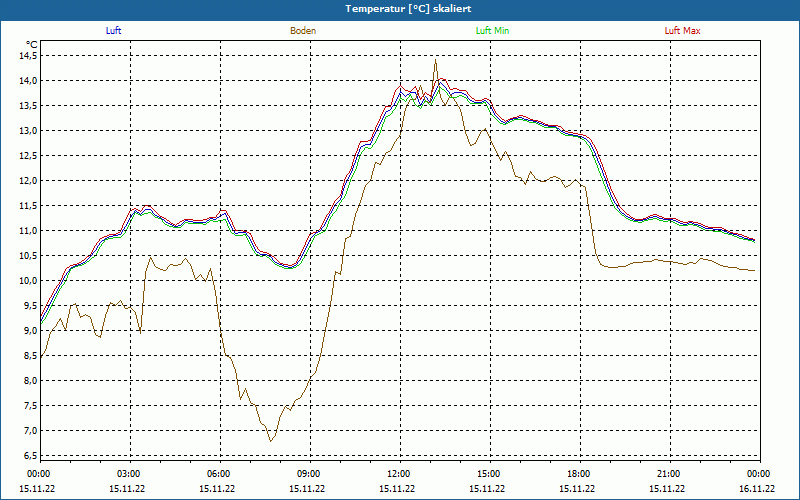Viewport: 800px width, 500px height.
Task: Click the 6,5 y-axis value
Action: [x=30, y=456]
